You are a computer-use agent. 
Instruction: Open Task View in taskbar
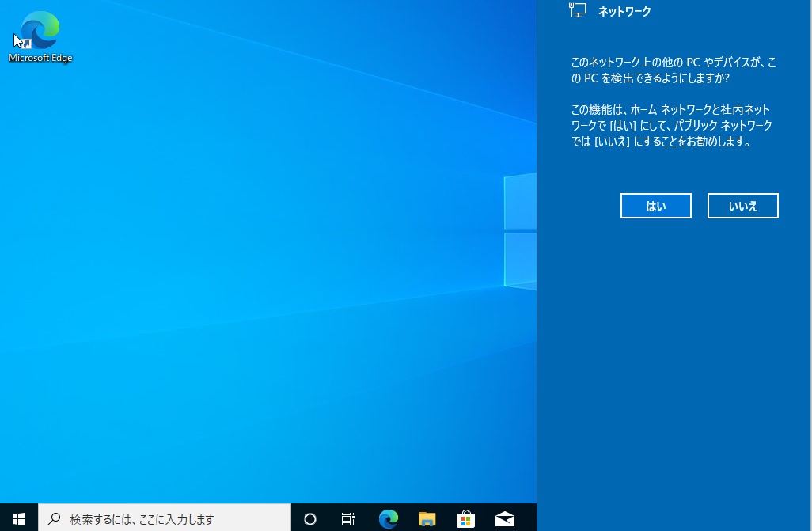click(348, 518)
